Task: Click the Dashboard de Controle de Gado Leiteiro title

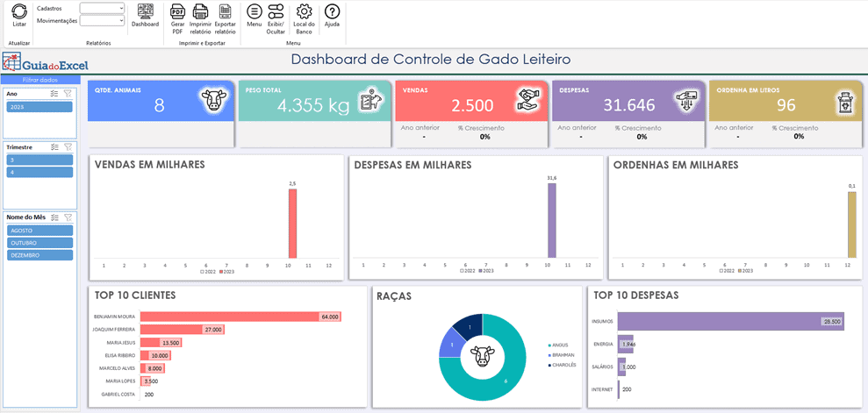Action: (x=431, y=59)
